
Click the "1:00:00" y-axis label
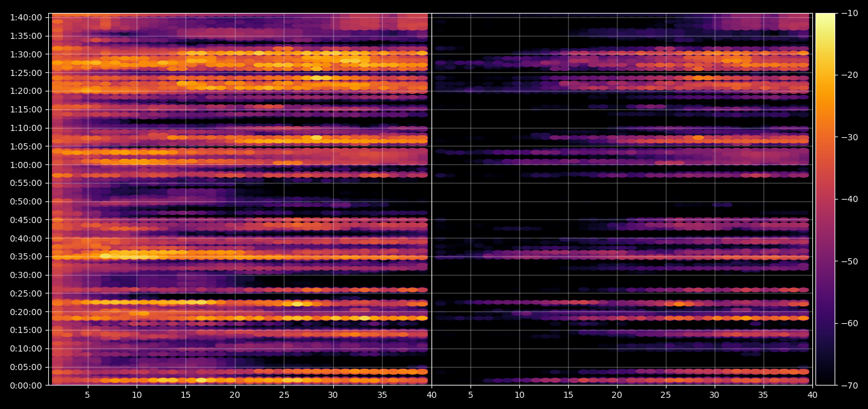26,165
